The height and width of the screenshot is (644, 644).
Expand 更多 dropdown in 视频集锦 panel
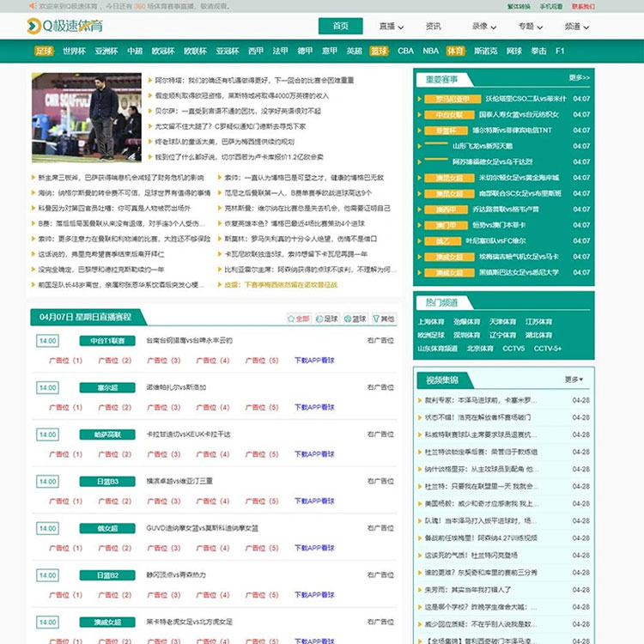[x=574, y=380]
